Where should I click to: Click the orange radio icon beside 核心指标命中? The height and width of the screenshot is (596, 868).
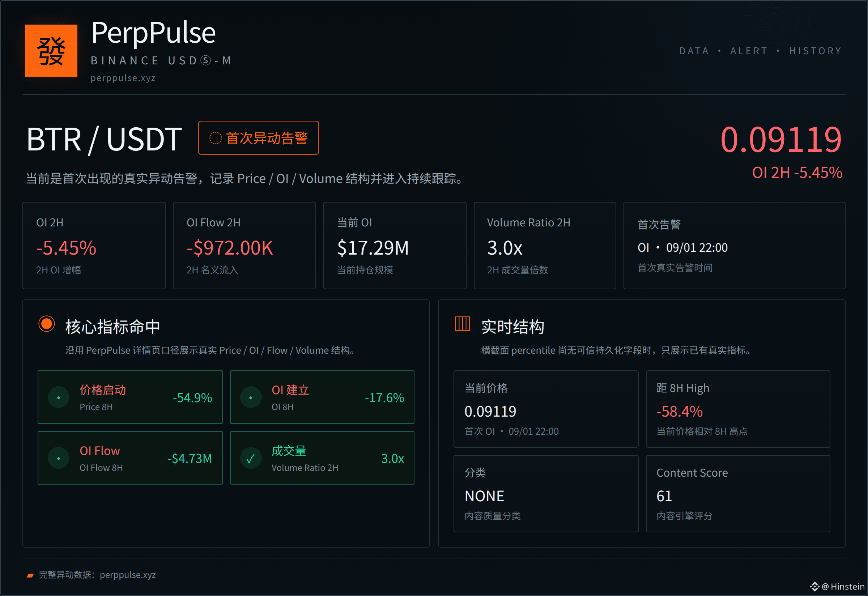(x=47, y=324)
